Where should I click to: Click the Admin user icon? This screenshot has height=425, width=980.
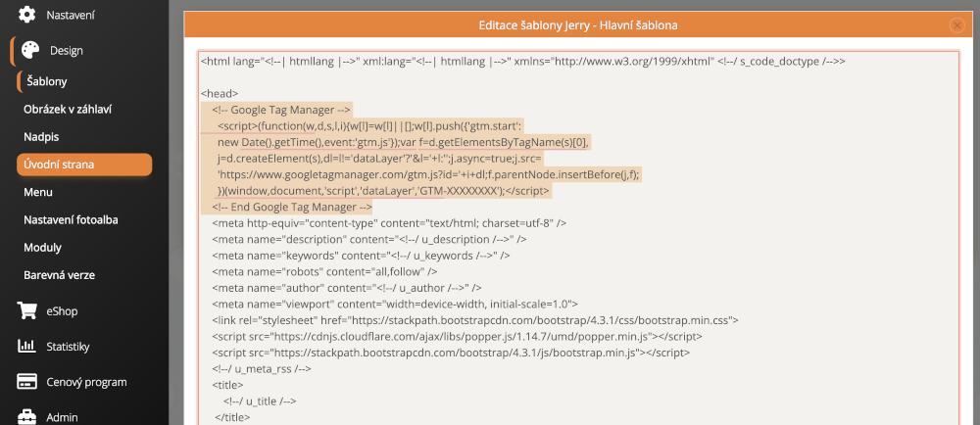click(x=27, y=417)
